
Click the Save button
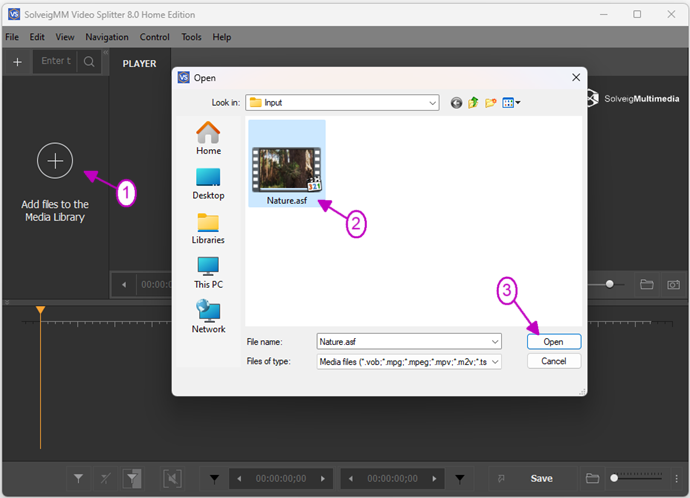pyautogui.click(x=541, y=479)
